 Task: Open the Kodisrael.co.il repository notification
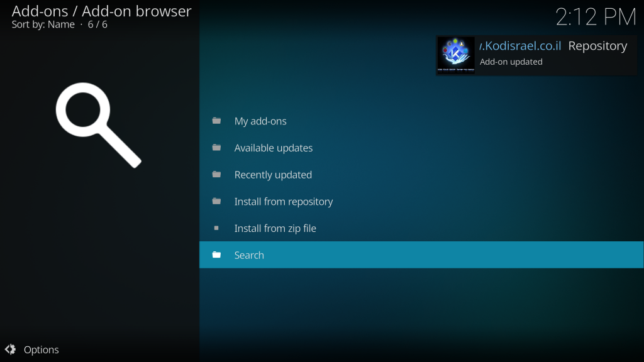(x=536, y=55)
